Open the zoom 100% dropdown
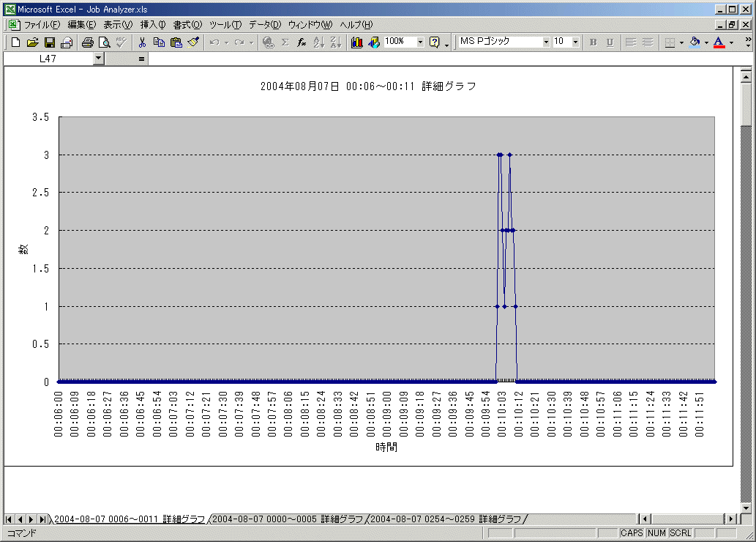The image size is (756, 542). 420,42
